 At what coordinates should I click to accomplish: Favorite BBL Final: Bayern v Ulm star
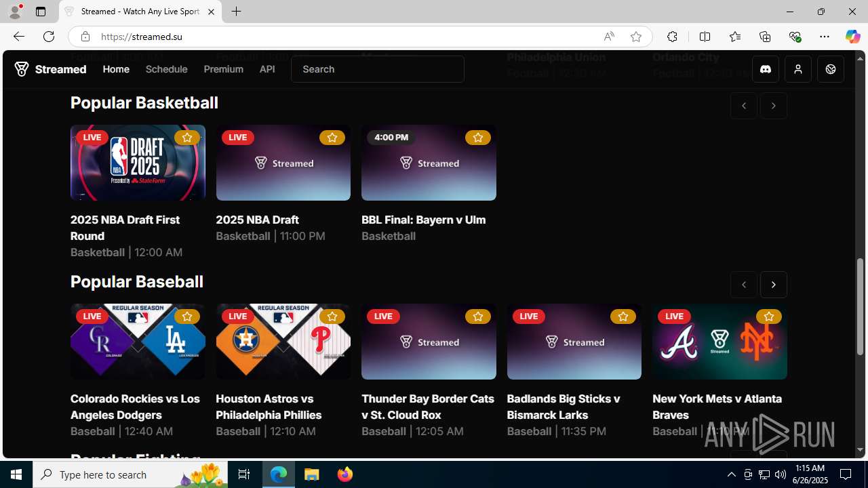pyautogui.click(x=477, y=138)
